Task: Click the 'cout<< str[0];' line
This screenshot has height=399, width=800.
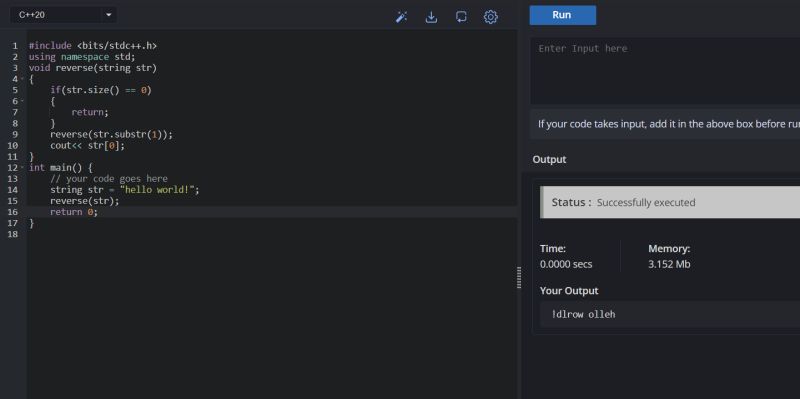Action: pyautogui.click(x=87, y=145)
